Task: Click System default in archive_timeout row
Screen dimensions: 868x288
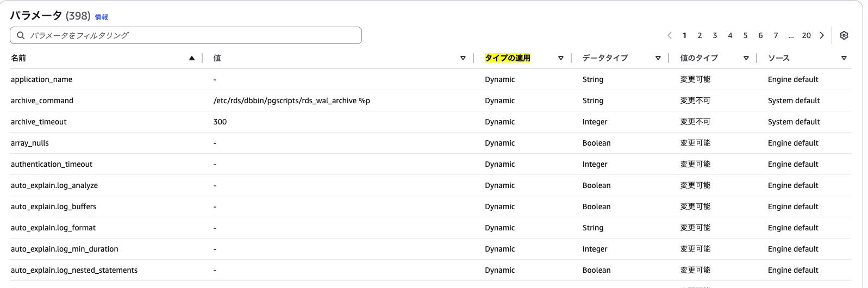Action: [x=794, y=122]
